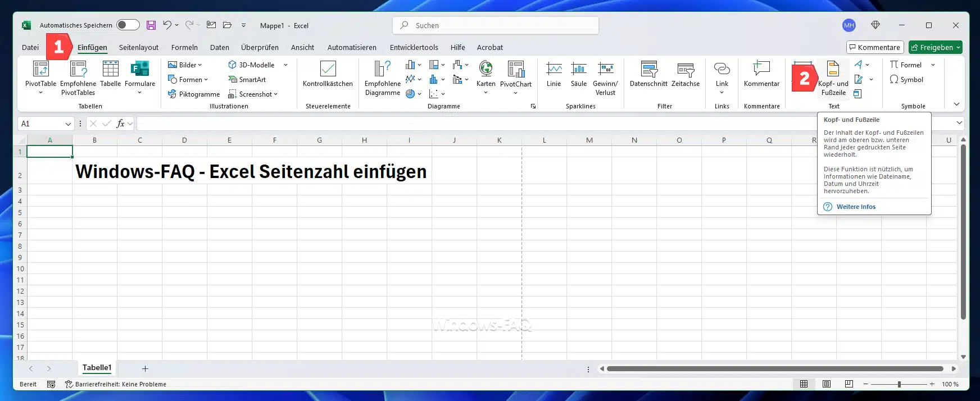
Task: Open the Name Box dropdown arrow
Action: pos(68,124)
